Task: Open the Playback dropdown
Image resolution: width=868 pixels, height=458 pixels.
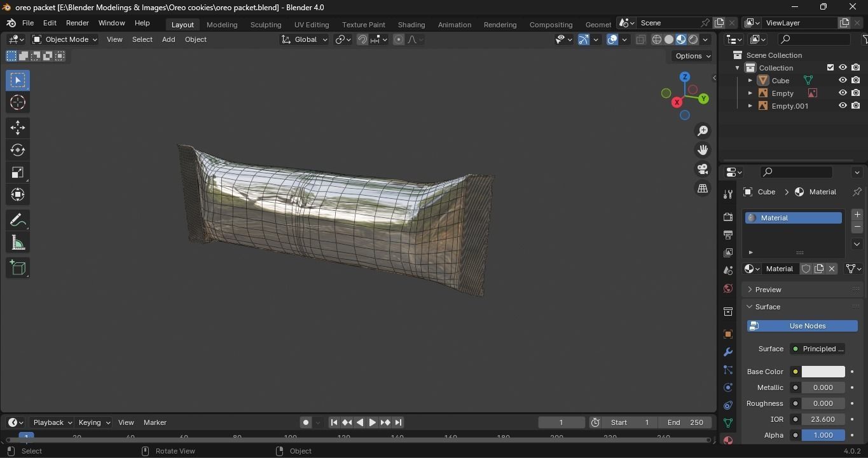Action: [x=52, y=422]
